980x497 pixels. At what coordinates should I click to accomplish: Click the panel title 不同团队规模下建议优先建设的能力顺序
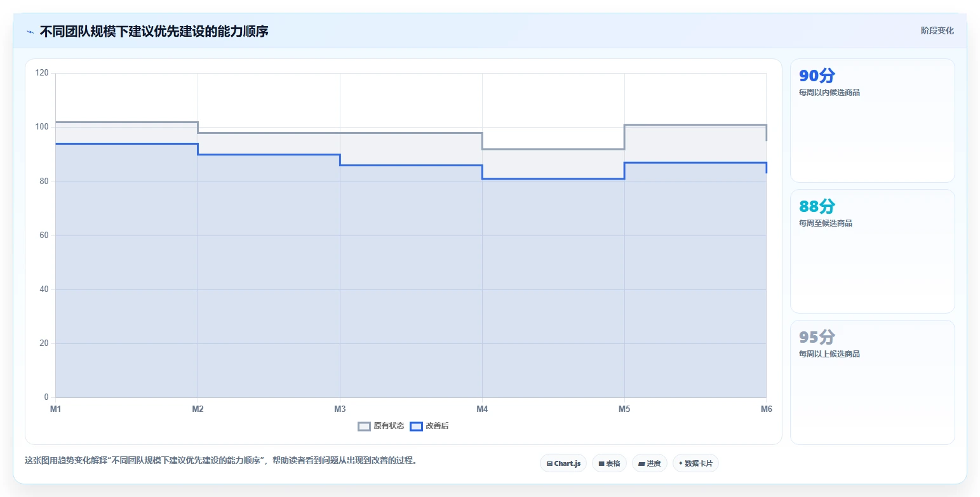coord(154,31)
